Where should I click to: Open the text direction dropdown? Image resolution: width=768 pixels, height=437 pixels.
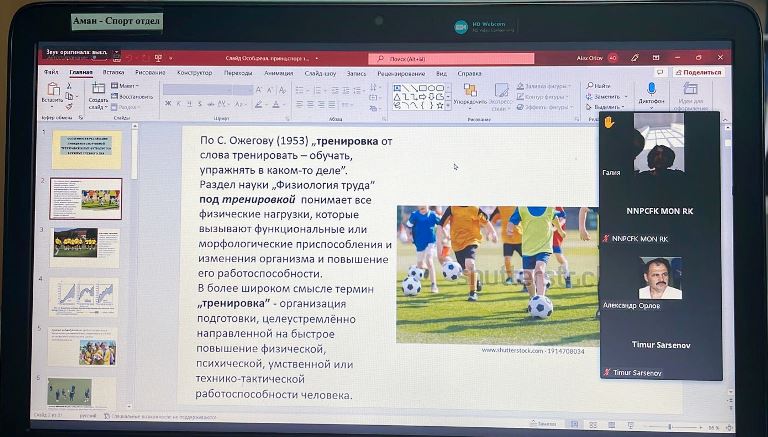point(374,87)
